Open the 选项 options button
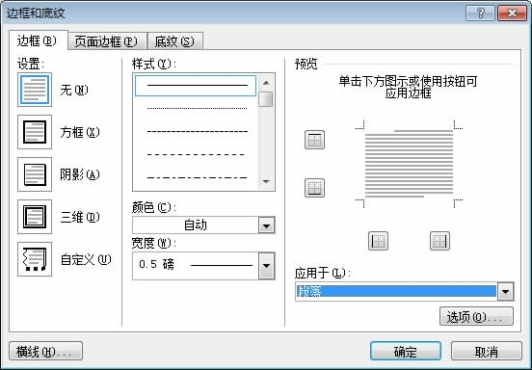Image resolution: width=532 pixels, height=370 pixels. click(x=476, y=317)
